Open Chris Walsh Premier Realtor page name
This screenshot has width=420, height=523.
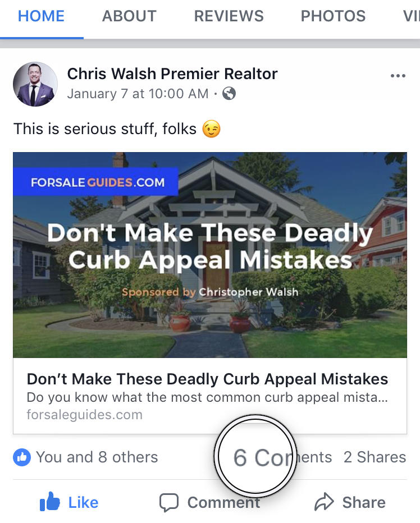172,74
